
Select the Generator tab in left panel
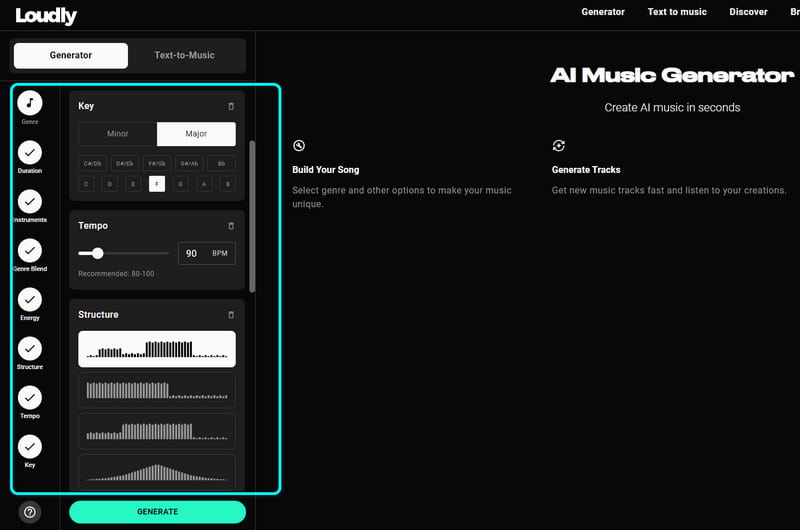[x=71, y=55]
